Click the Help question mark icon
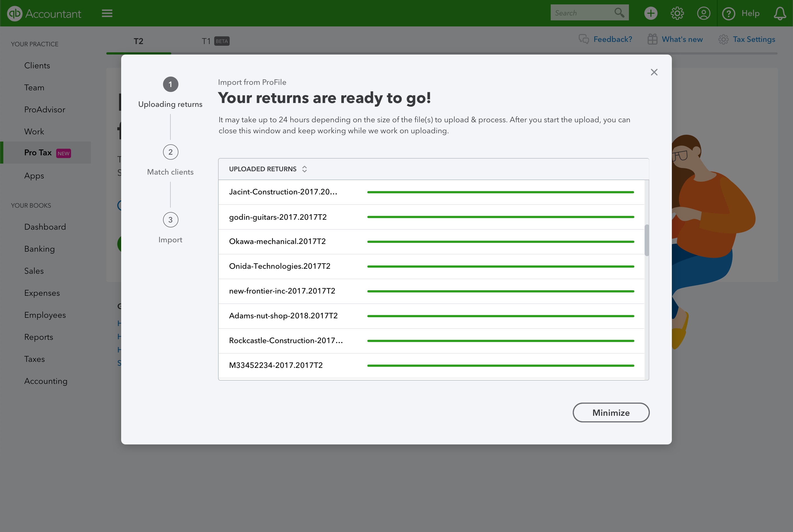The height and width of the screenshot is (532, 793). pyautogui.click(x=729, y=13)
